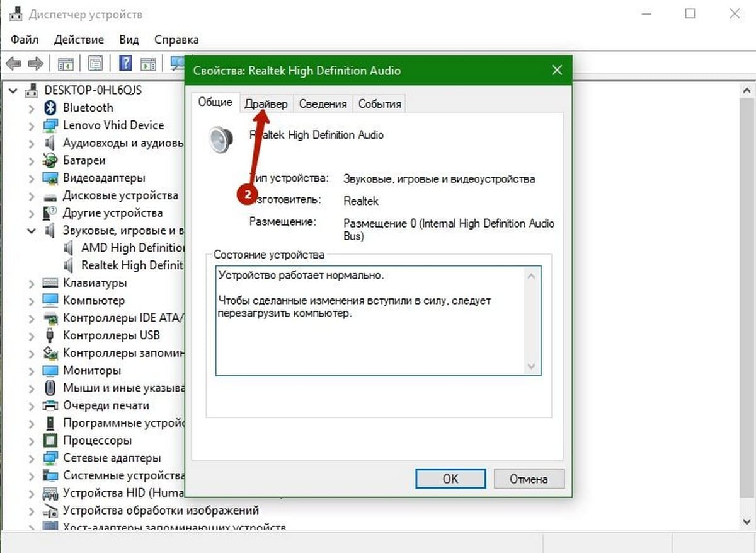756x553 pixels.
Task: Click the forward arrow toolbar icon
Action: pyautogui.click(x=35, y=63)
